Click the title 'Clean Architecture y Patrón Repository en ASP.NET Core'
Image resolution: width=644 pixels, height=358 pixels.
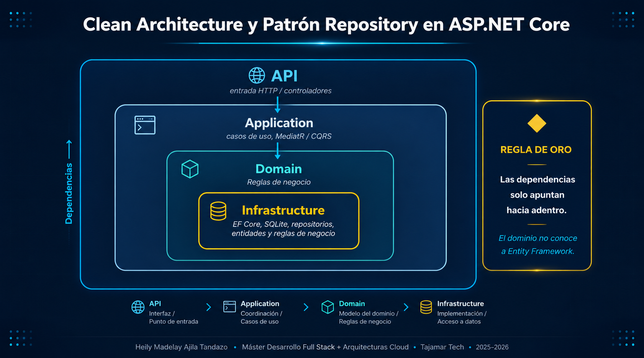click(x=326, y=25)
